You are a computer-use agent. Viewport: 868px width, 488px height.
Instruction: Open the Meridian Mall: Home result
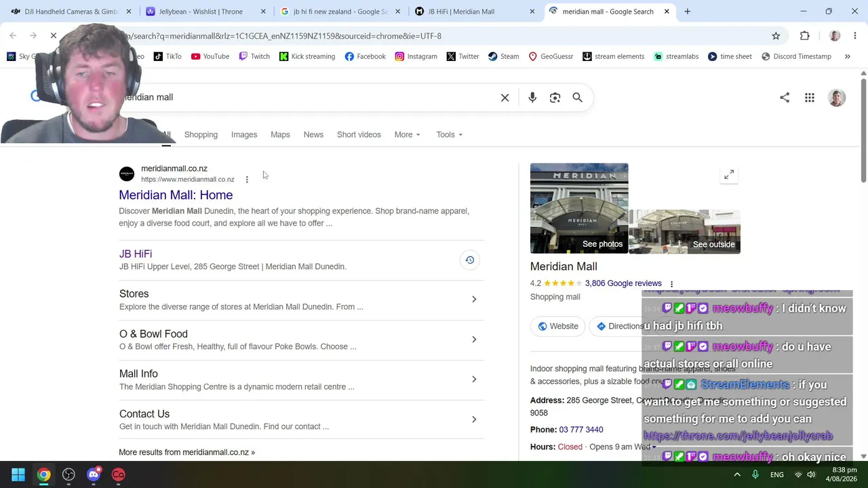click(176, 195)
